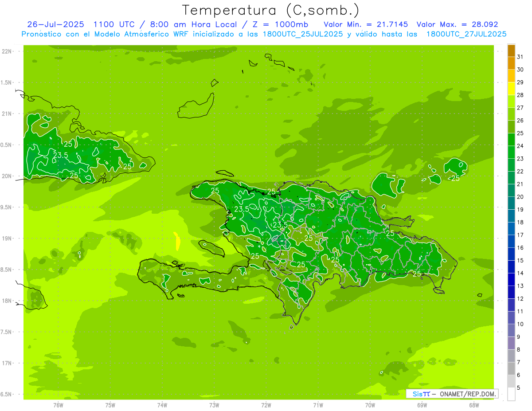532x411 pixels.
Task: Click the color scale label '24'
Action: pos(520,146)
